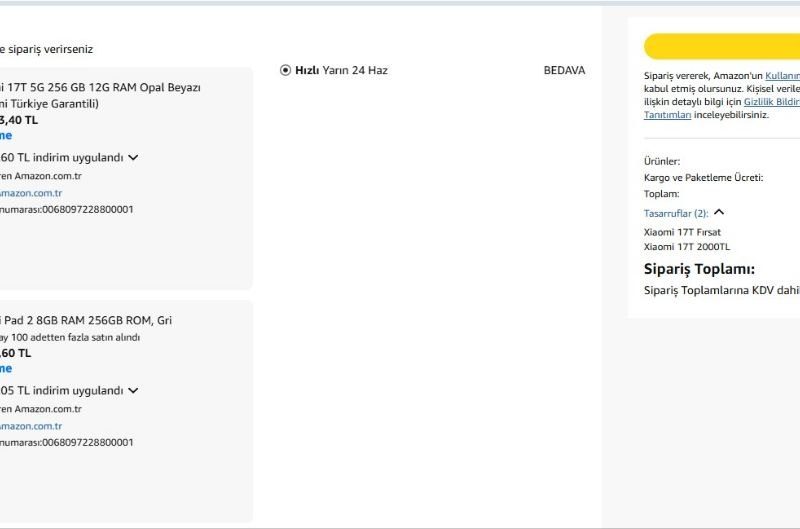
Task: Click the sipariş verirseniz heading text
Action: tap(46, 49)
